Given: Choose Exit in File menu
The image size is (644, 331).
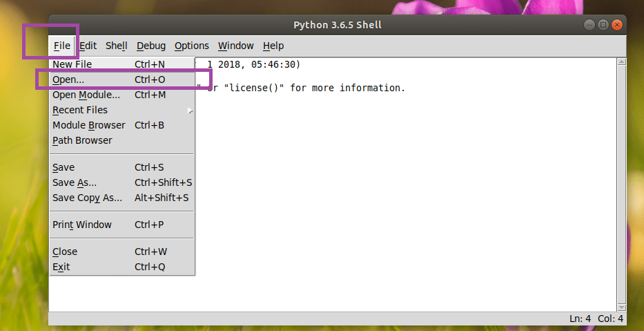Looking at the screenshot, I should point(122,267).
